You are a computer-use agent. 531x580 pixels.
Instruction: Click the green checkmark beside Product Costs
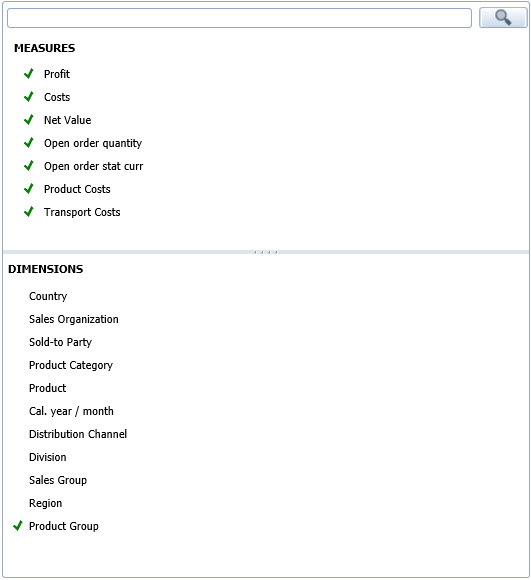point(28,189)
